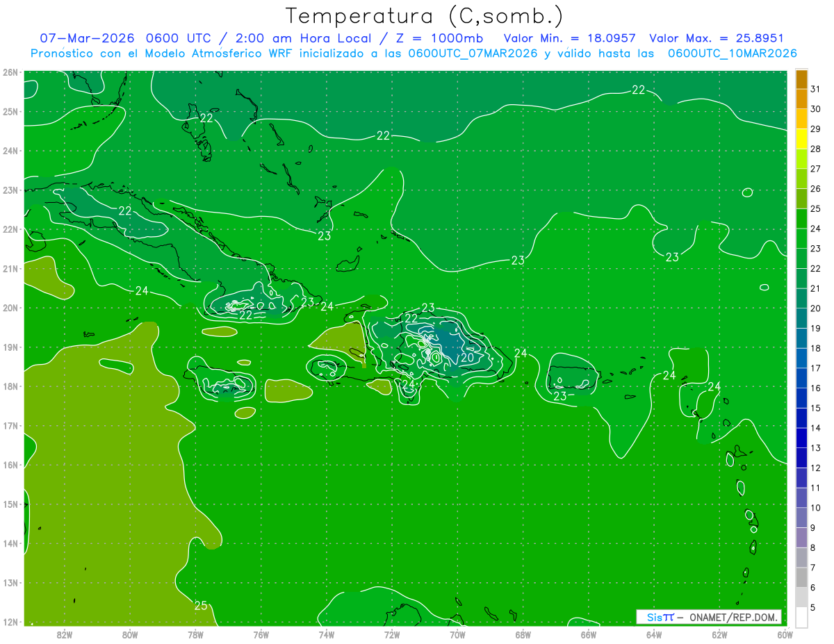Screen dimensions: 834x644
Task: Click the 20 contour label over Hispaniola
Action: [467, 358]
